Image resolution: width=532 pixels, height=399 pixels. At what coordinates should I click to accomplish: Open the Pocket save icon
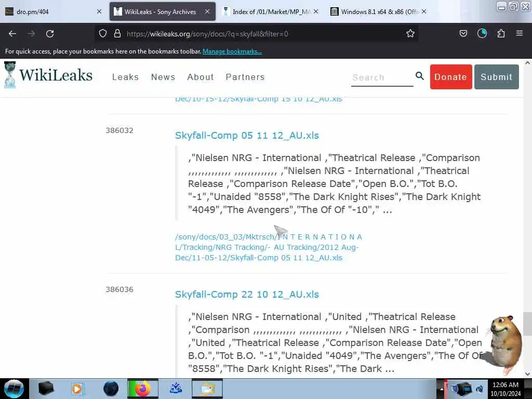coord(463,34)
